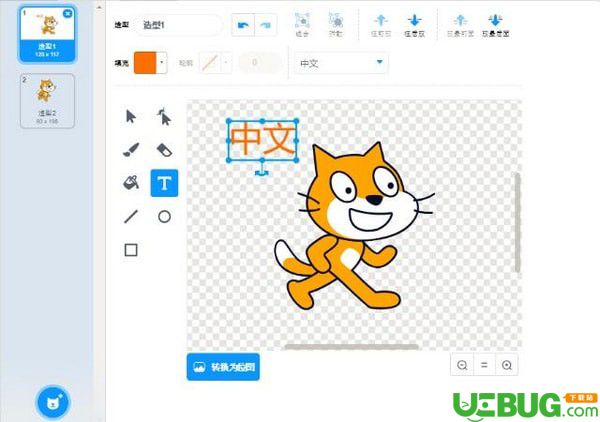Choose the Eraser tool
This screenshot has width=600, height=422.
164,150
